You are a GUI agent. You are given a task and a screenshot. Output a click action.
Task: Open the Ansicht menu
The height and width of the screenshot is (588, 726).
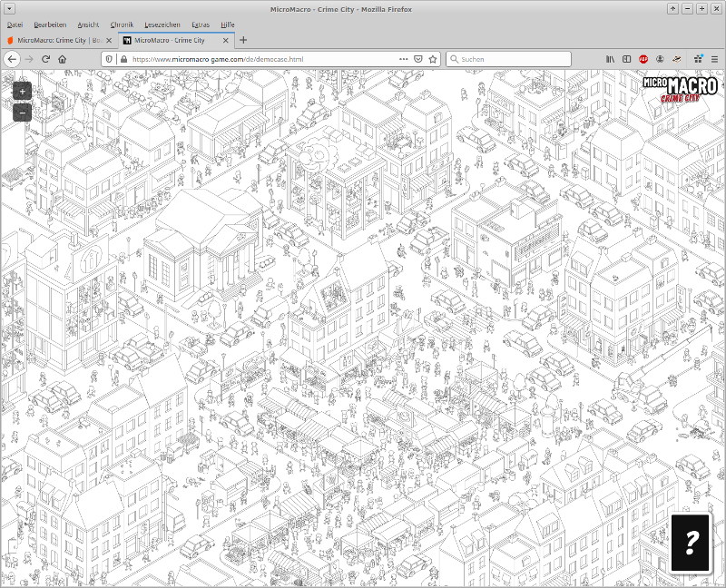88,25
